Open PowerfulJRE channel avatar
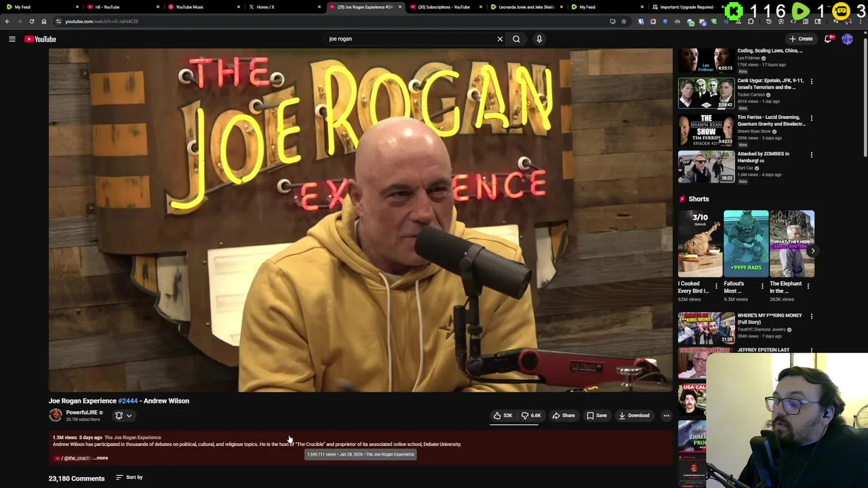 click(56, 415)
